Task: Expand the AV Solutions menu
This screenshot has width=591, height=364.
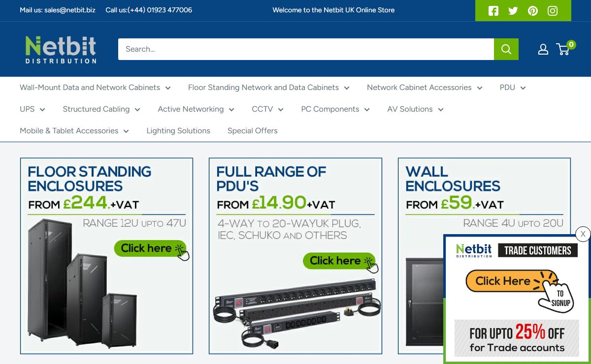Action: point(415,109)
